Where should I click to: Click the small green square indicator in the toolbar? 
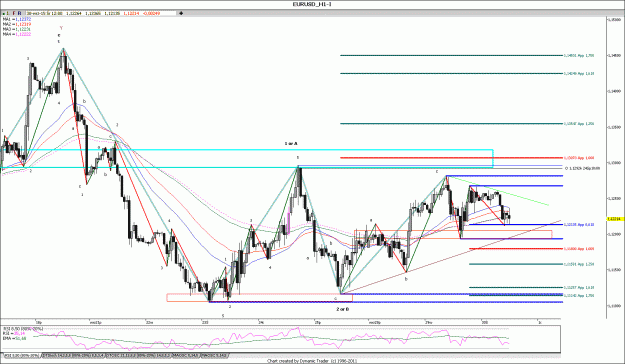pos(3,13)
